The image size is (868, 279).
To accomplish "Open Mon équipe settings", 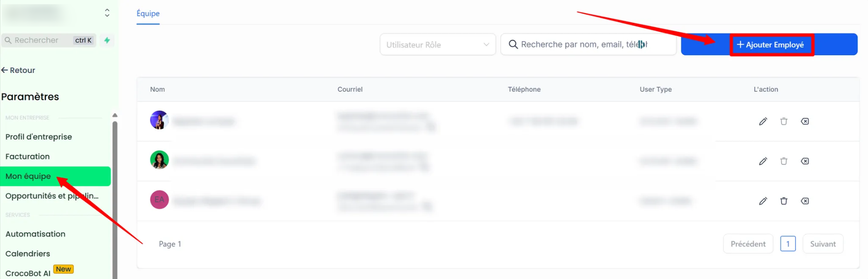I will point(28,176).
